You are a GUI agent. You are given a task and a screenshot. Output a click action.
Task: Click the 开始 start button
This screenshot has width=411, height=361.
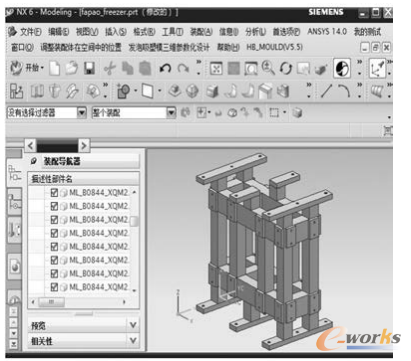pyautogui.click(x=27, y=68)
